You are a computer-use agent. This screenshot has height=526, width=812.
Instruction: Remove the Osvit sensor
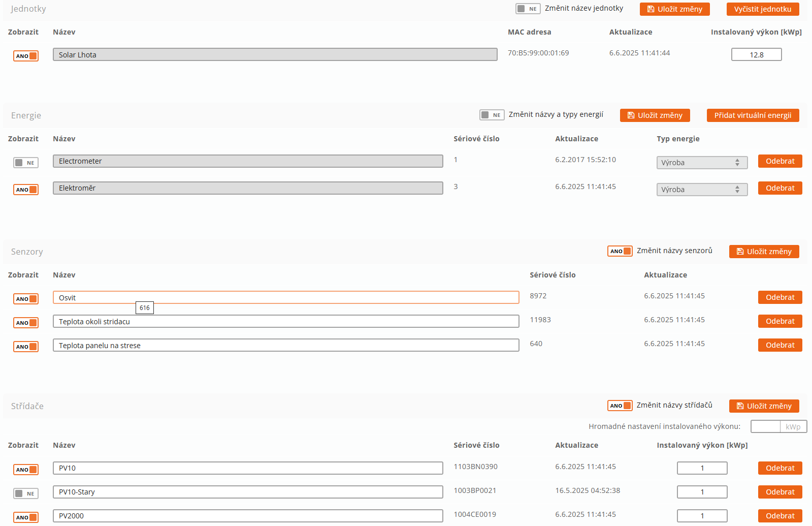779,297
